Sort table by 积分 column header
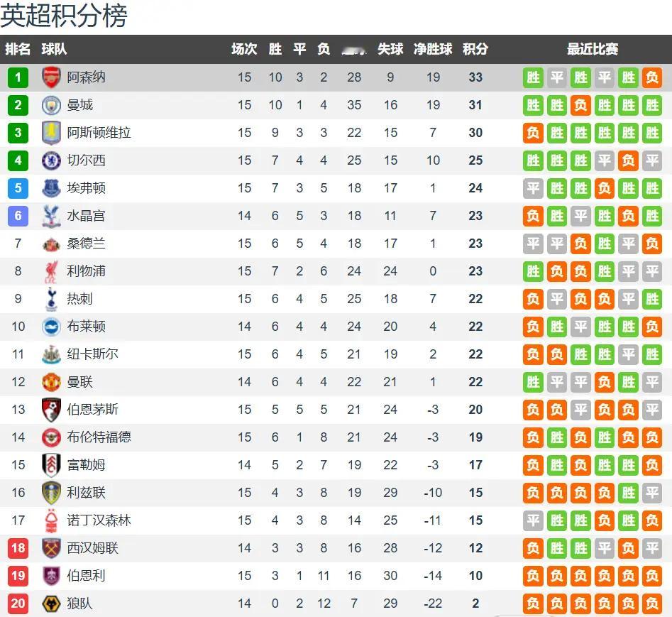This screenshot has height=617, width=672. [x=475, y=49]
